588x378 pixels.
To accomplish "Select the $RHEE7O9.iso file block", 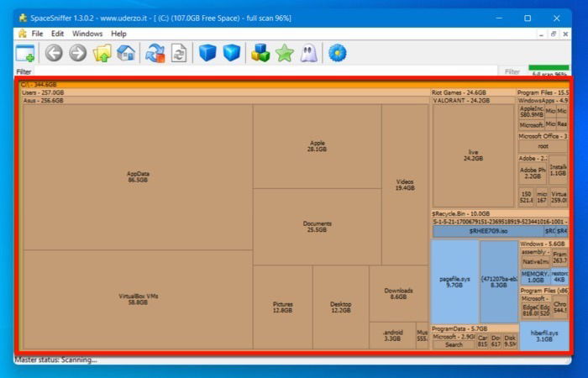I will [x=488, y=231].
